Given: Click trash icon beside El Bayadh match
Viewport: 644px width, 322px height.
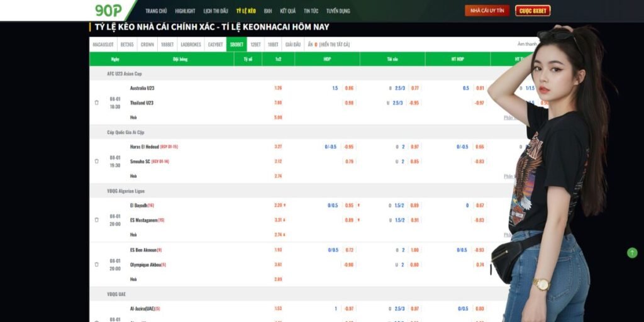Looking at the screenshot, I should coord(97,219).
